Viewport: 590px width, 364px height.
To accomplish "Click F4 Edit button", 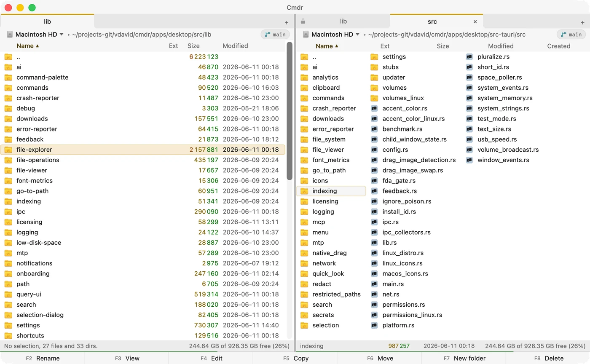I will coord(211,358).
